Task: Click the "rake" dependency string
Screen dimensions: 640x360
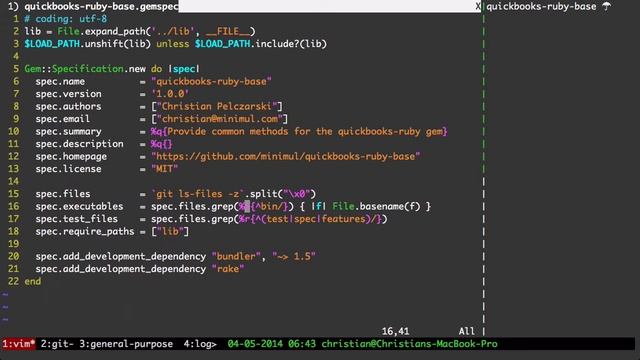Action: pos(228,269)
